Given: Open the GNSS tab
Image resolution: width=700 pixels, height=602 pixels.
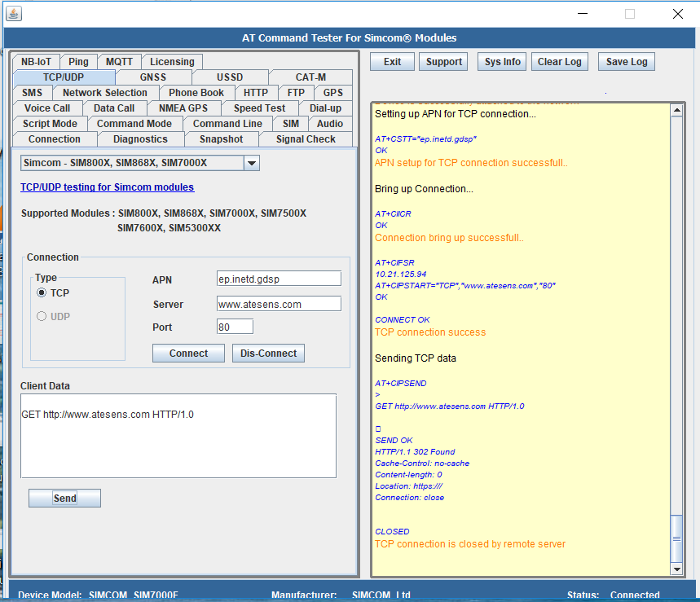Looking at the screenshot, I should (153, 77).
